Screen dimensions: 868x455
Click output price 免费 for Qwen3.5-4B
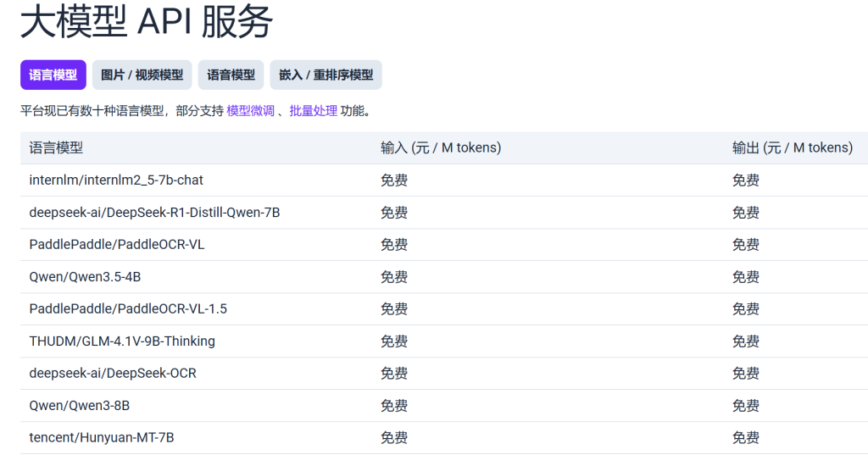[x=746, y=277]
